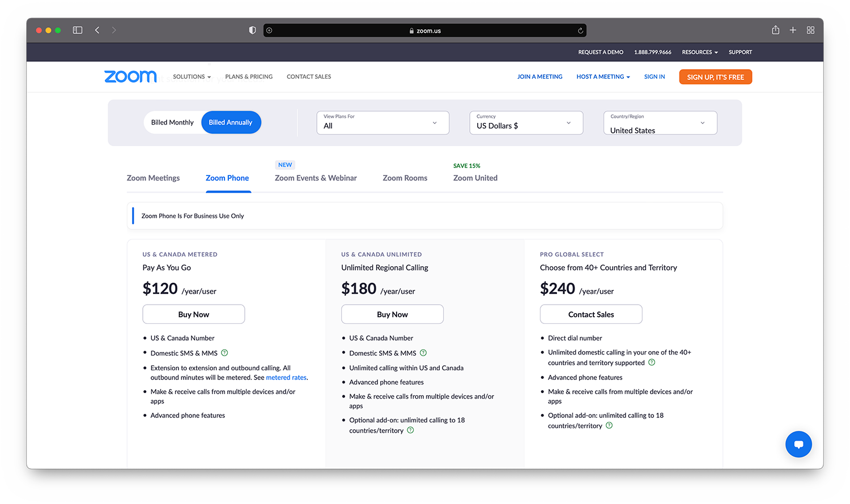Click Contact Sales in navigation

[309, 76]
